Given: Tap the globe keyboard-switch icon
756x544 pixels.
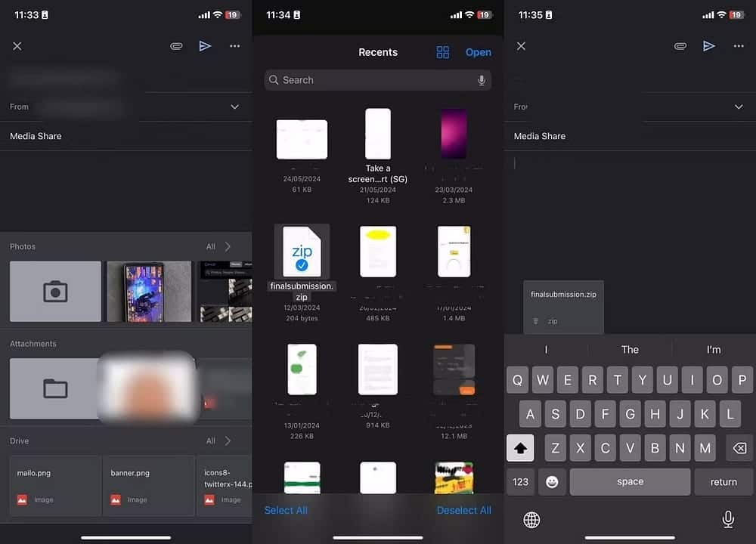Looking at the screenshot, I should point(531,520).
